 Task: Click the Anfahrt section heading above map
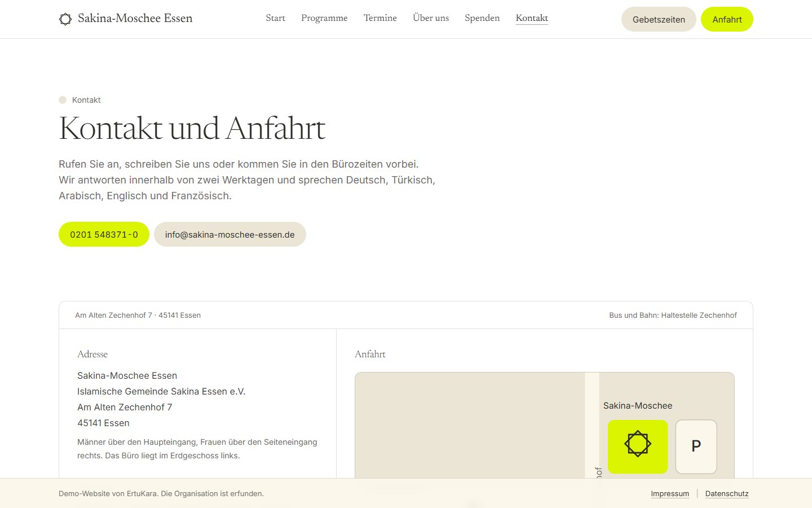370,354
